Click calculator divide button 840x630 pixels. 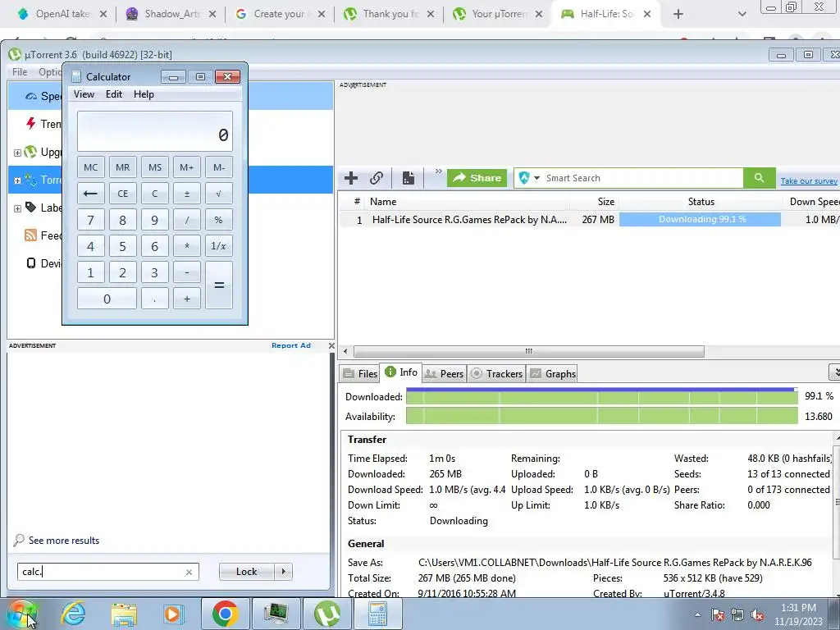[187, 220]
